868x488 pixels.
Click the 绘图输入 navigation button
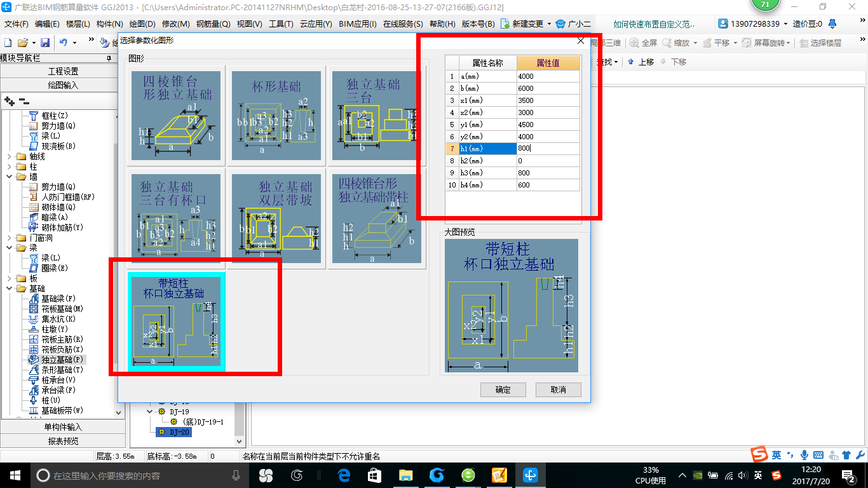coord(64,86)
